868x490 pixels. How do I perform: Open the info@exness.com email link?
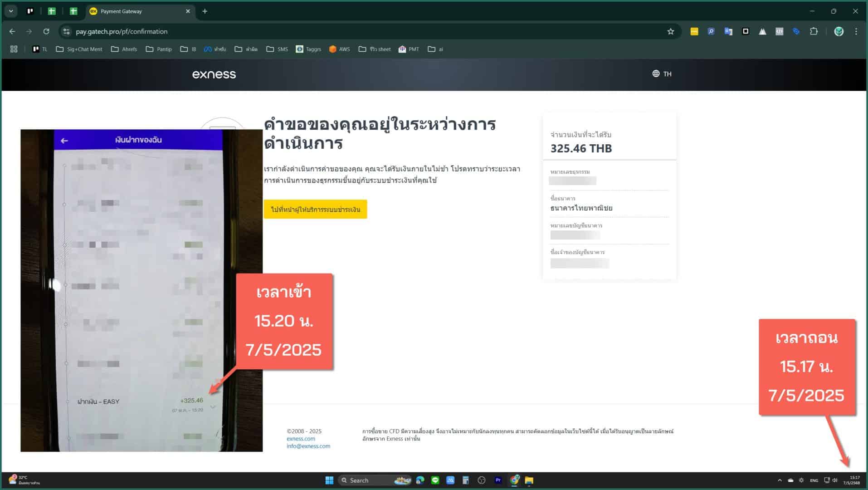click(x=308, y=446)
